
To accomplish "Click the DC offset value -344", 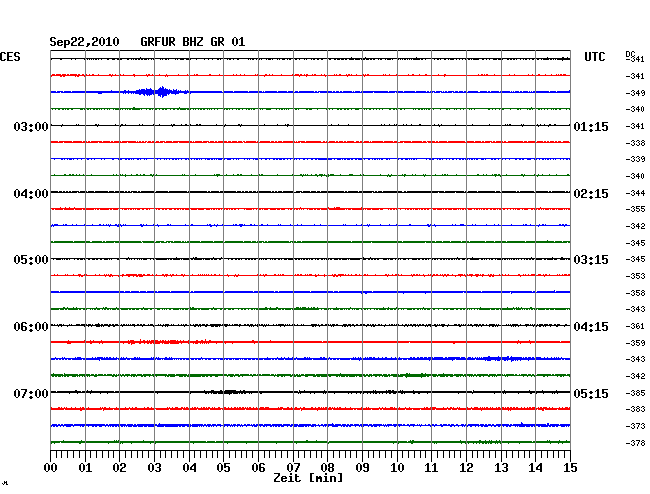I will point(635,194).
